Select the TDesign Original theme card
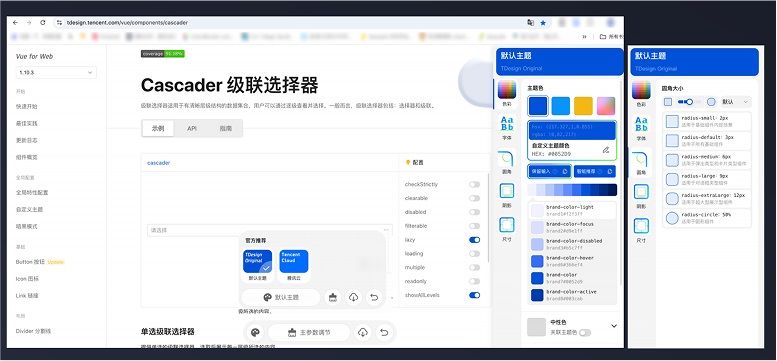777x361 pixels. click(x=257, y=261)
